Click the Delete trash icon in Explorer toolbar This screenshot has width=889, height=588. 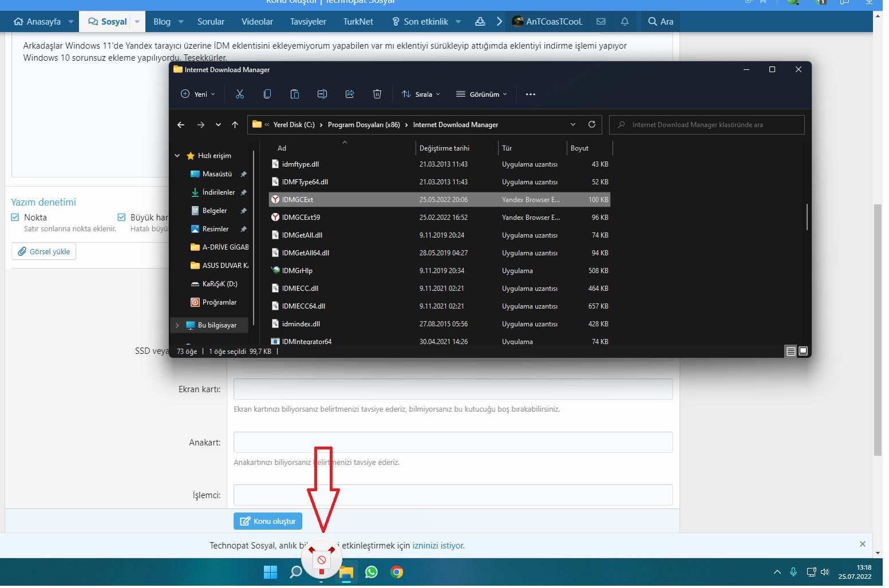[x=377, y=94]
